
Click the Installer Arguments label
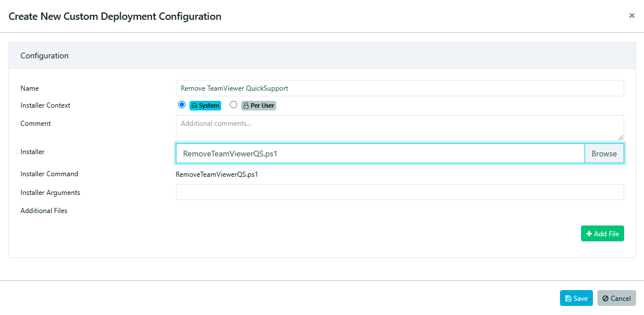pyautogui.click(x=50, y=192)
